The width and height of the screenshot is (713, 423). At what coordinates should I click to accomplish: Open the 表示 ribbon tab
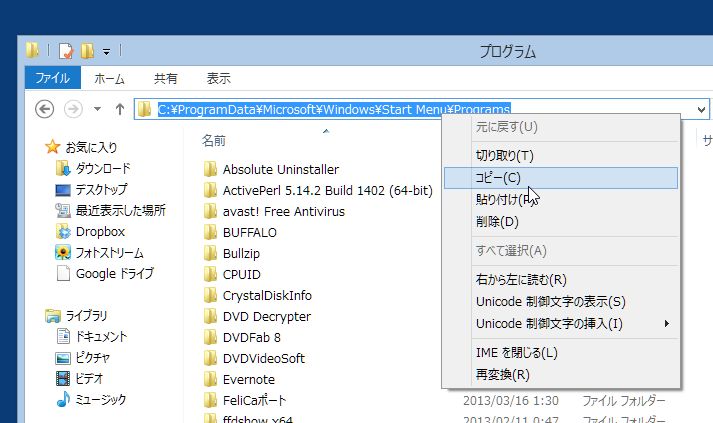pyautogui.click(x=219, y=79)
